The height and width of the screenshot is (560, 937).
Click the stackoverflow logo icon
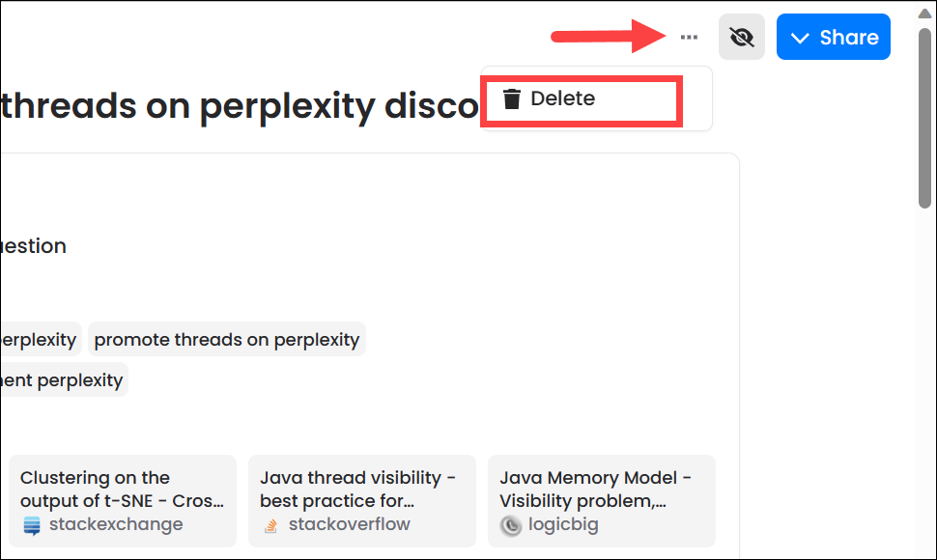pos(270,525)
